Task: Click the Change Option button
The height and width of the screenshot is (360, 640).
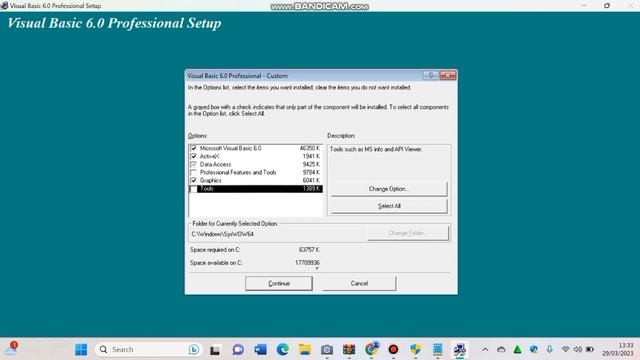Action: pos(389,189)
